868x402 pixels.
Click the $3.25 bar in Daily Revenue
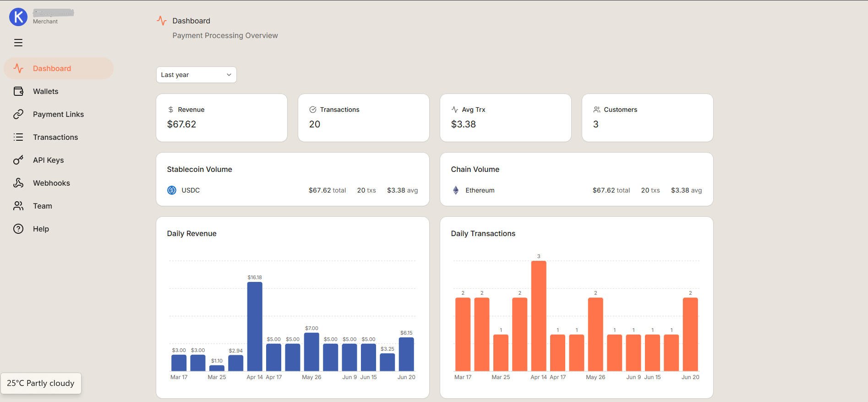(388, 362)
